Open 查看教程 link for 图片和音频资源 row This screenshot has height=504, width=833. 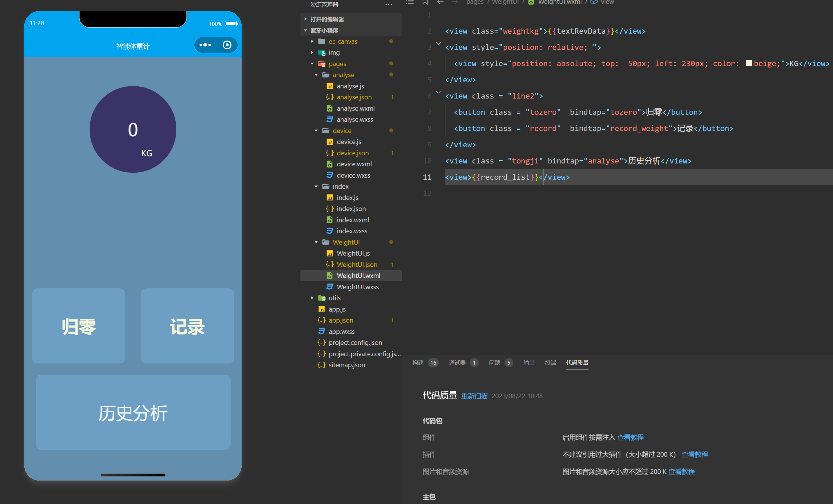tap(681, 471)
